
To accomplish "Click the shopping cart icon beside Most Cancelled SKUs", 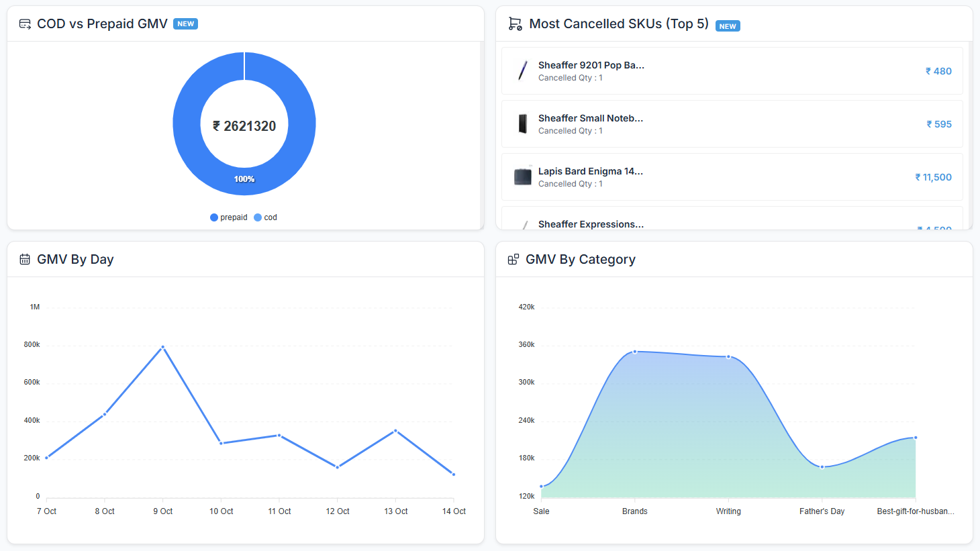I will (x=515, y=24).
